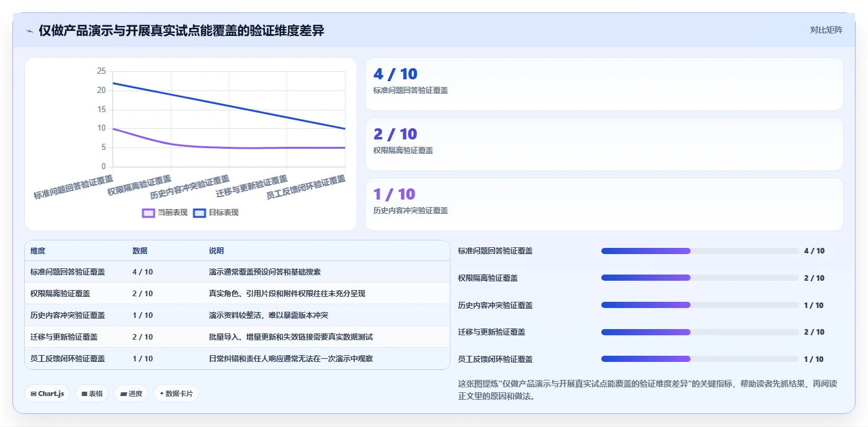
Task: Click the 迁移与更新验证覆盖 label beside its progress bar
Action: 491,332
